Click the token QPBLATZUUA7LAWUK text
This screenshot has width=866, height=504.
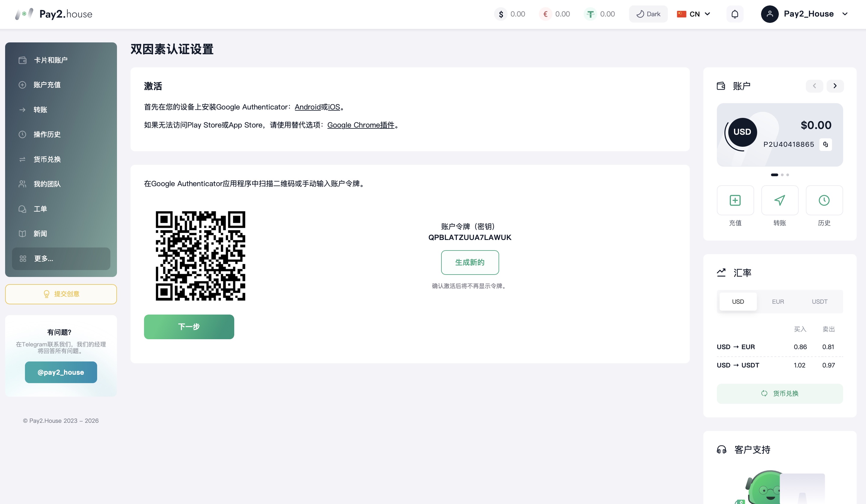[470, 238]
